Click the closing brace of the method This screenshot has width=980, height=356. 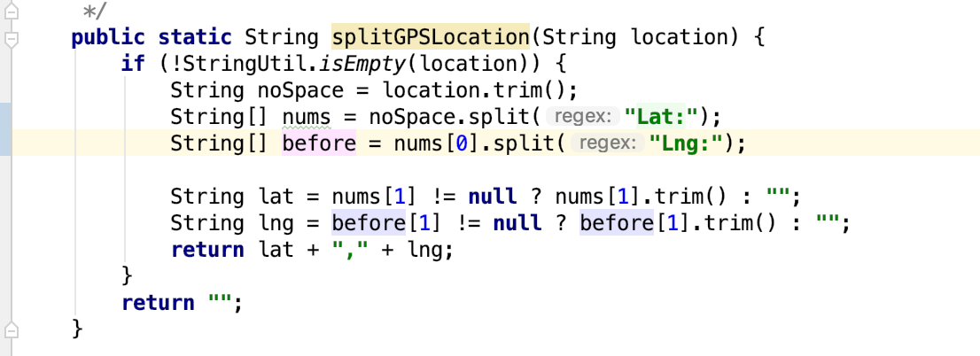pos(77,329)
